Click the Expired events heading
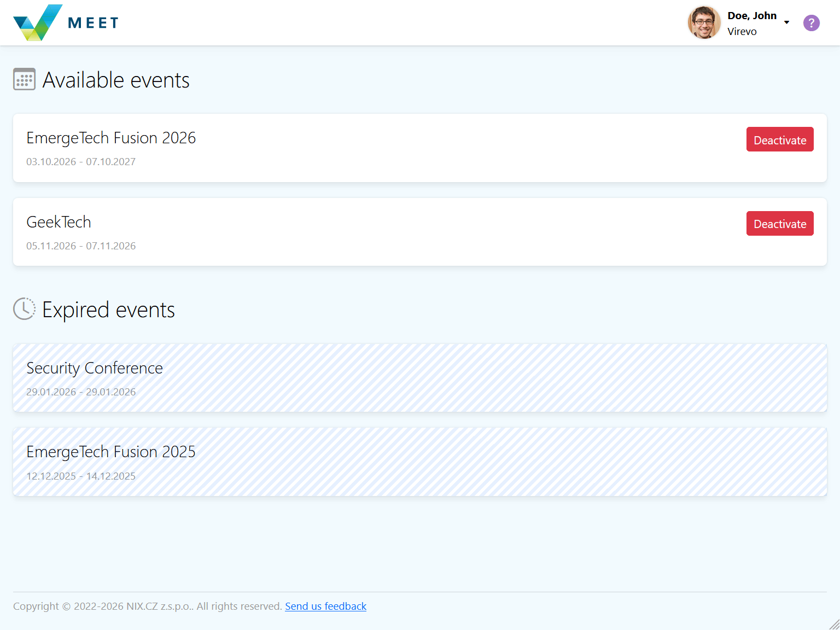840x630 pixels. (x=108, y=310)
